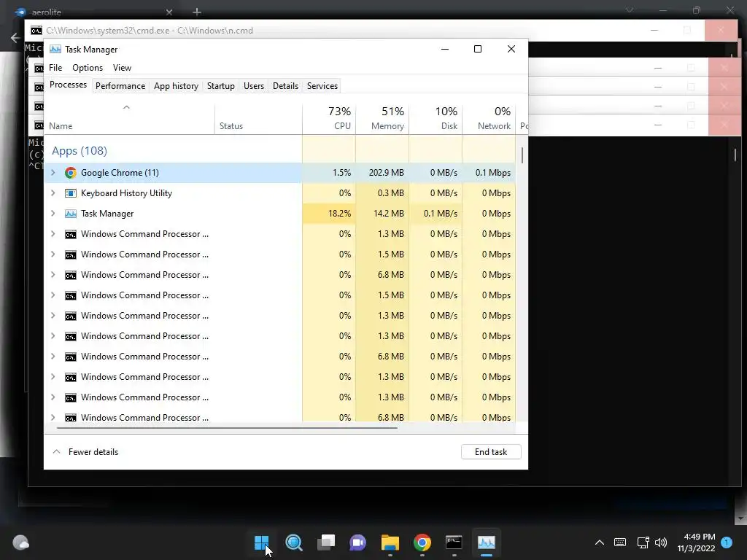Click the back arrow in aerolite window

pos(15,38)
